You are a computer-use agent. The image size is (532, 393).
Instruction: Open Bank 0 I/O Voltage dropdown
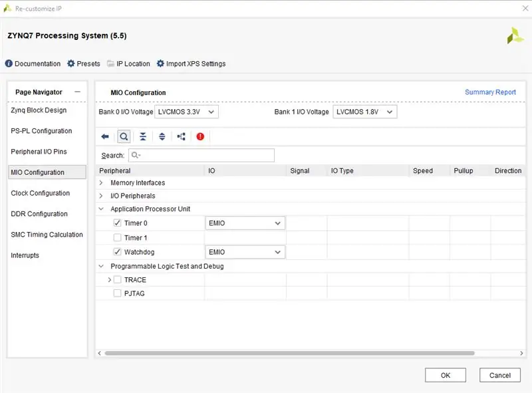click(186, 112)
